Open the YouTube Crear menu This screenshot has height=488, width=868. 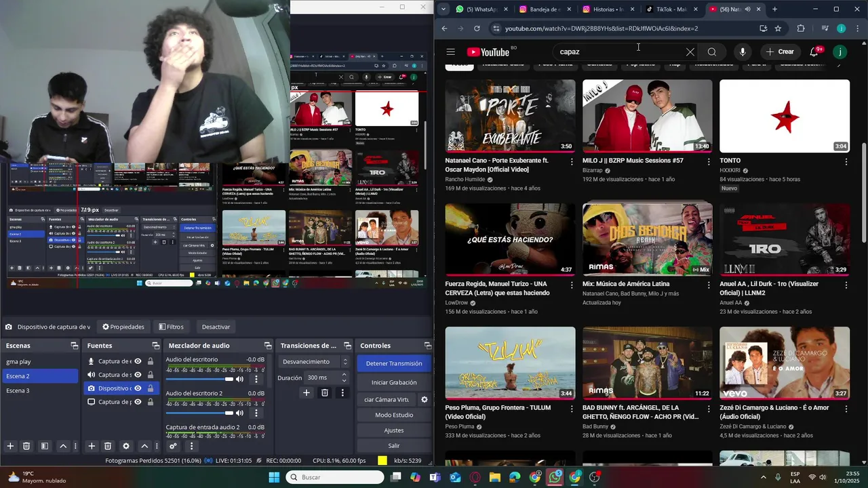(780, 52)
